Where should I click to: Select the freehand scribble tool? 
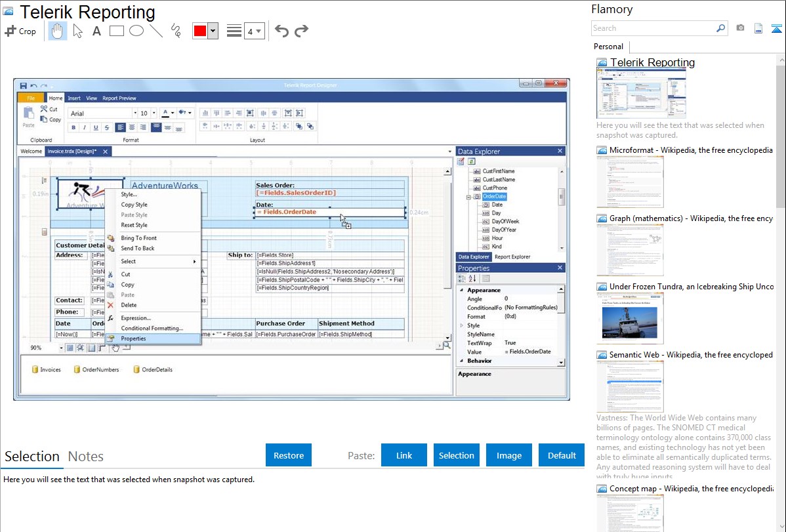(x=176, y=31)
